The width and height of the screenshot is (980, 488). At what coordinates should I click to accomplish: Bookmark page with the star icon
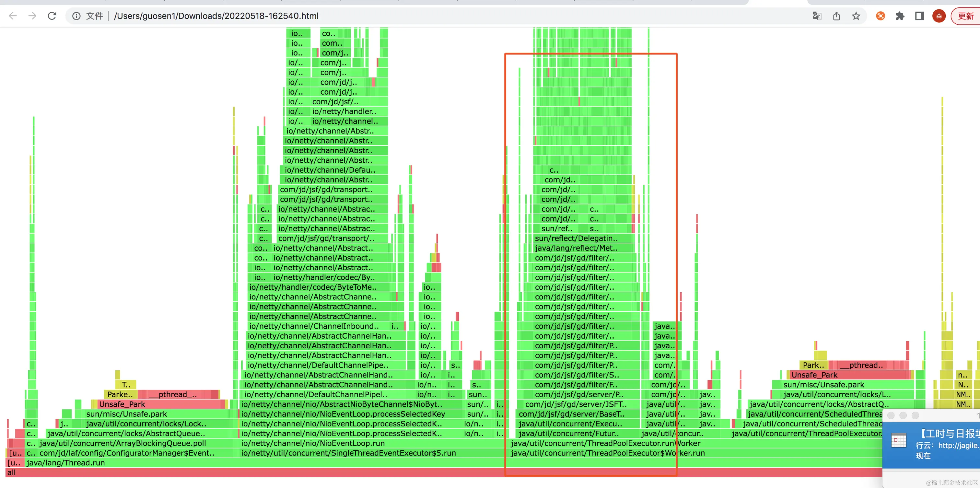click(856, 16)
